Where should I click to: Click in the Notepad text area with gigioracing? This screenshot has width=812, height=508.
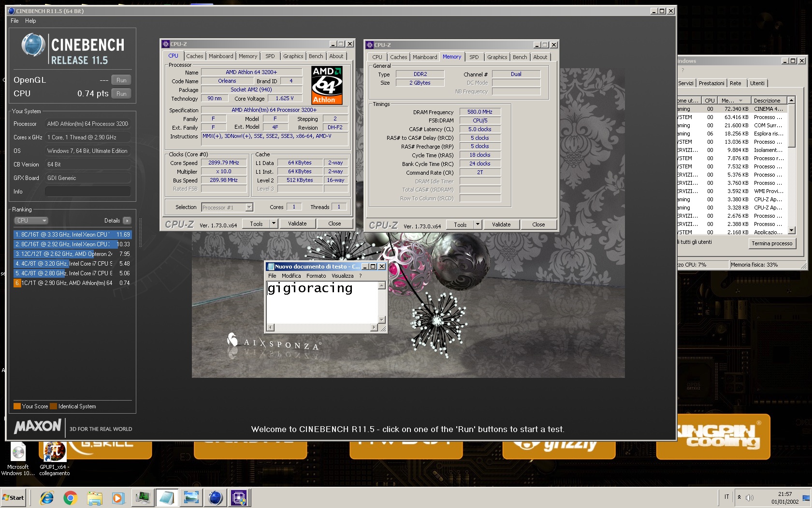(322, 302)
